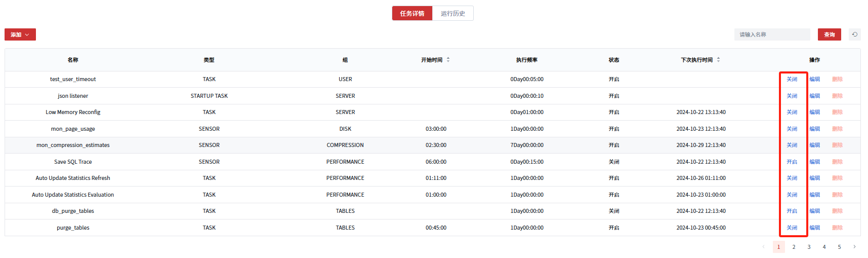
Task: Go to page 3 of results
Action: tap(809, 247)
